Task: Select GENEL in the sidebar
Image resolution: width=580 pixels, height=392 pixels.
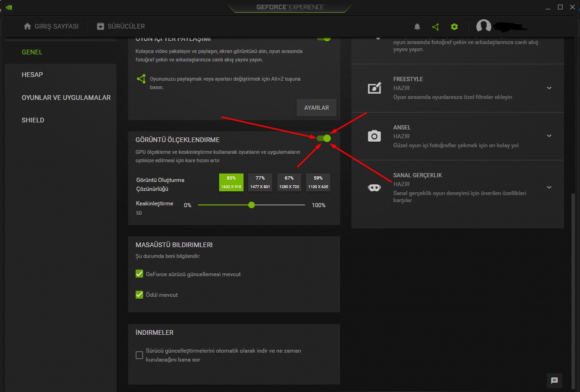Action: click(x=32, y=52)
